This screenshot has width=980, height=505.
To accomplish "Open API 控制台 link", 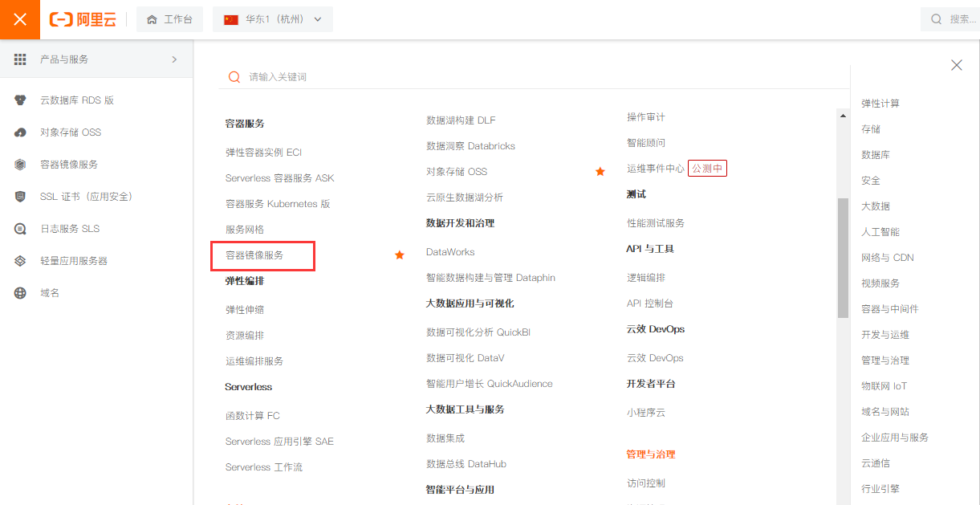I will pos(650,303).
